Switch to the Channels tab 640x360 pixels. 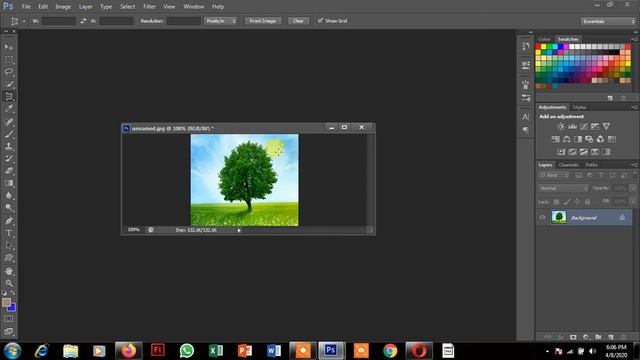point(569,165)
